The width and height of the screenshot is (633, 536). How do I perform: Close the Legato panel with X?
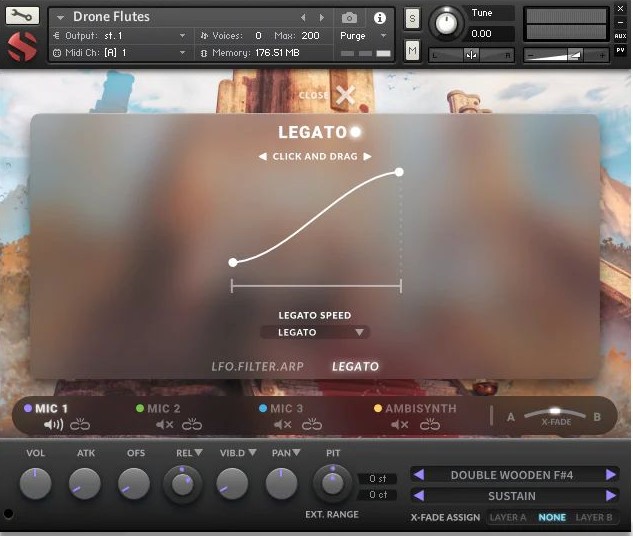pos(346,96)
